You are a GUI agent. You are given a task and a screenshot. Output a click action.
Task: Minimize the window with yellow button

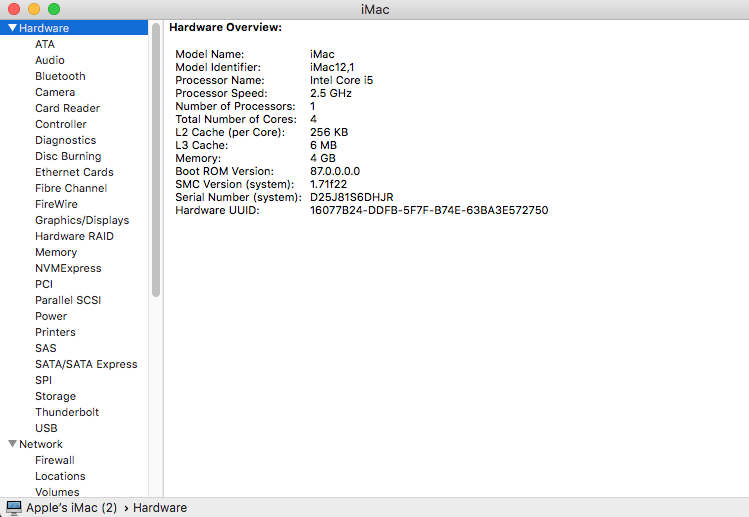tap(34, 9)
